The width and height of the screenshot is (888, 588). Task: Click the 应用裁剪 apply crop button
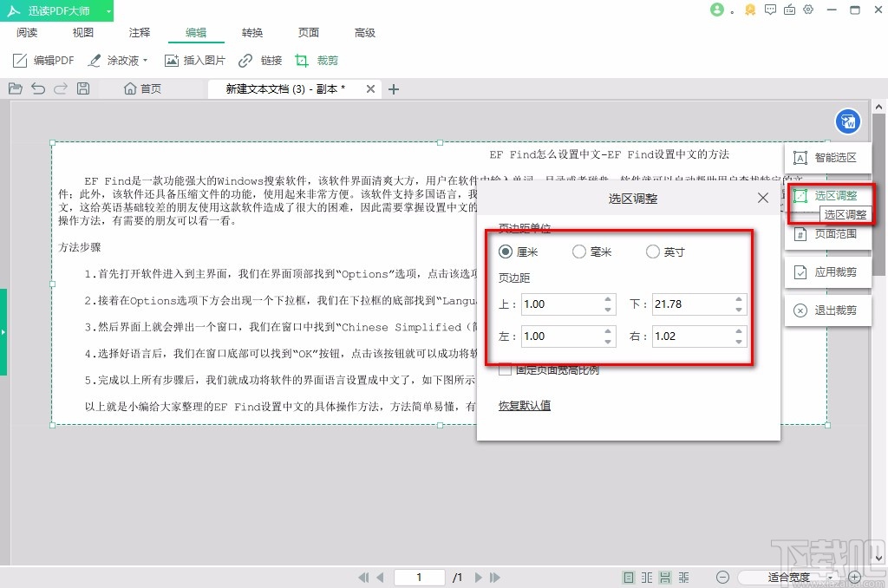pos(827,272)
